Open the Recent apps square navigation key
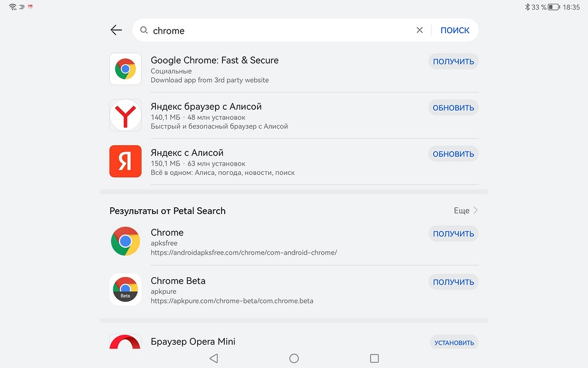This screenshot has width=588, height=368. 374,358
